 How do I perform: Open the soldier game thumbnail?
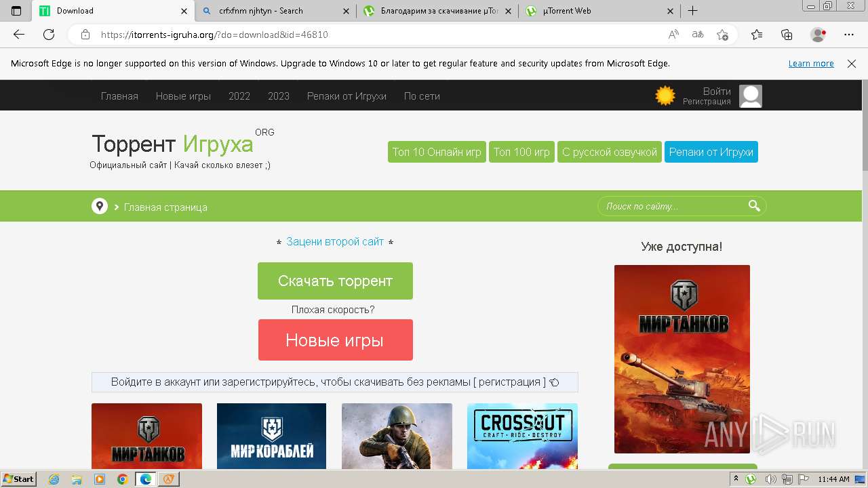coord(397,436)
